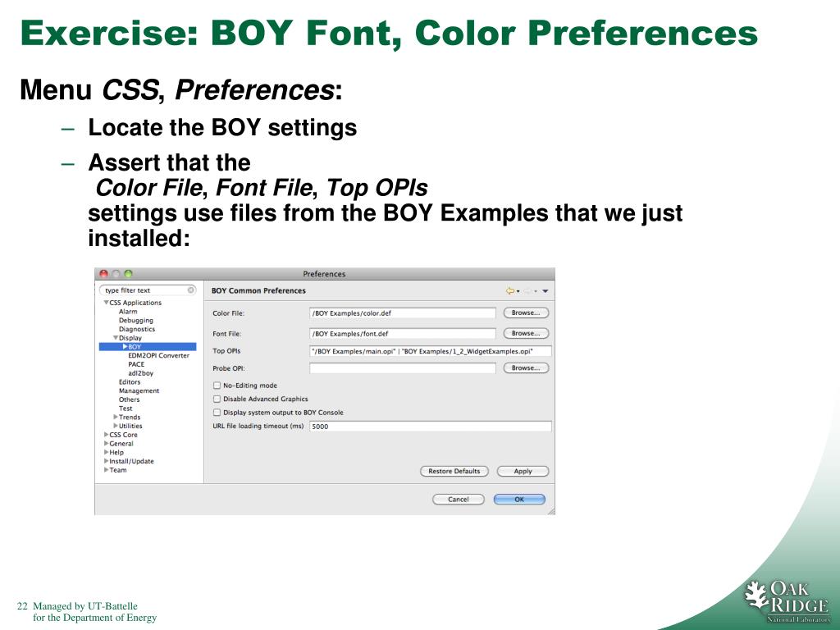Toggle Disable Advanced Graphics checkbox
Screen dimensions: 840x630
click(x=217, y=399)
